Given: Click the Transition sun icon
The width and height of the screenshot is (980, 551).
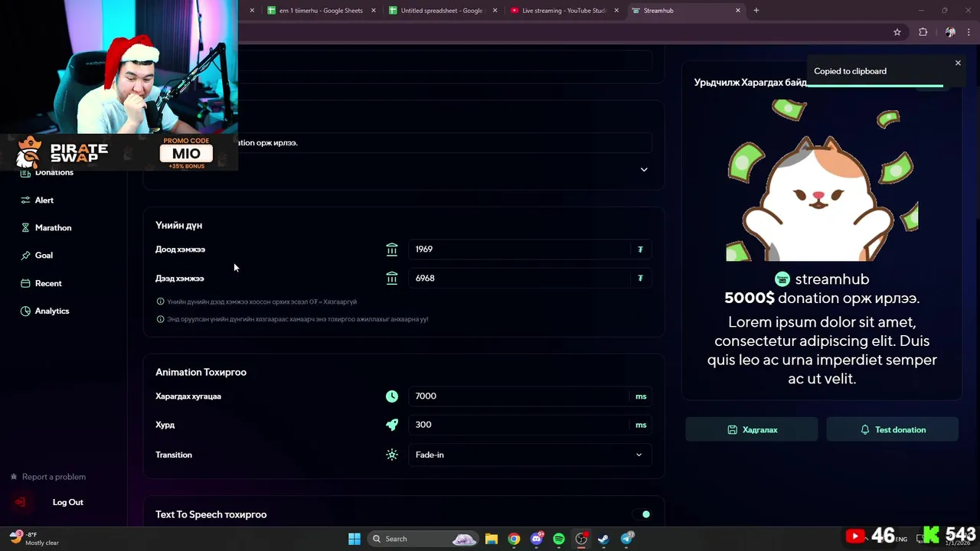Looking at the screenshot, I should pos(392,455).
